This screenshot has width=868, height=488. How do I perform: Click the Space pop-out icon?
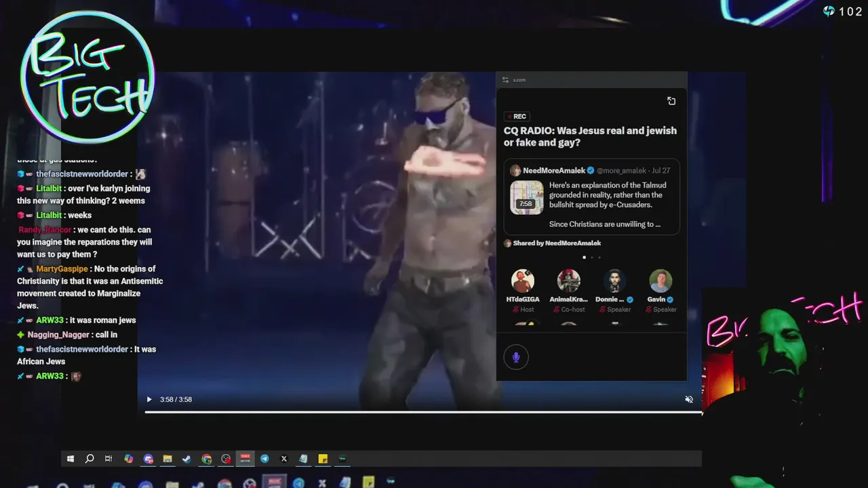(671, 101)
